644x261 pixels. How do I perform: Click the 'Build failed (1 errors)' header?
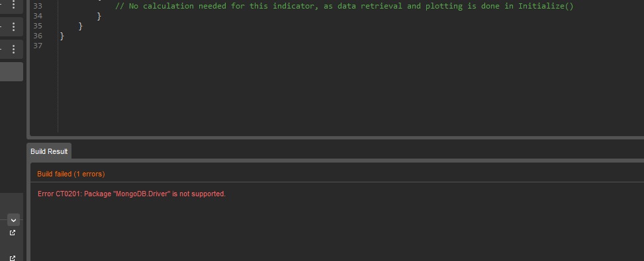tap(71, 174)
